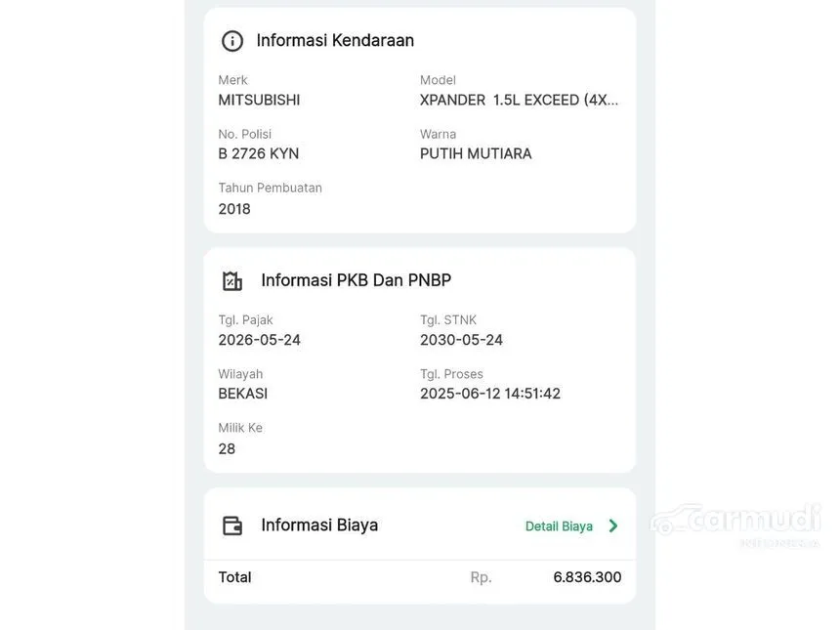Click the tax icon beside Informasi PKB

pyautogui.click(x=231, y=280)
